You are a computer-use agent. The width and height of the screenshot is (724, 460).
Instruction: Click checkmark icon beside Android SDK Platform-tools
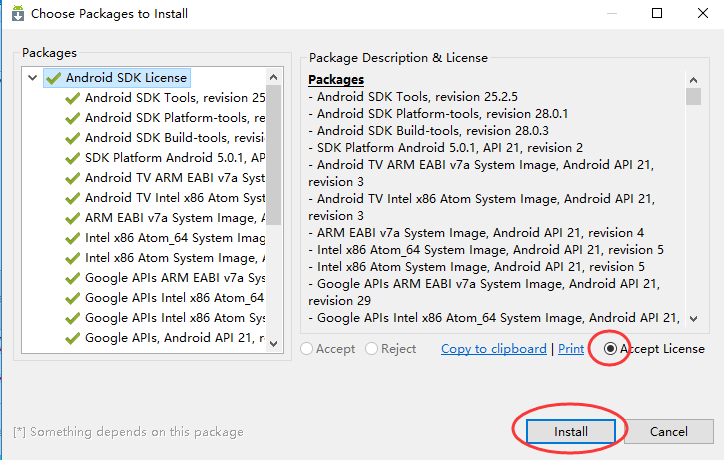[x=73, y=118]
